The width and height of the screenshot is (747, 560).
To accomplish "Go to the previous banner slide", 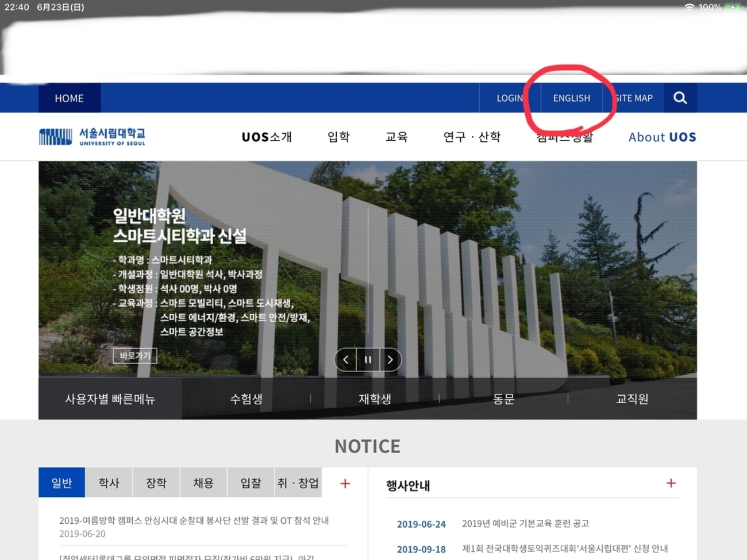I will [345, 360].
